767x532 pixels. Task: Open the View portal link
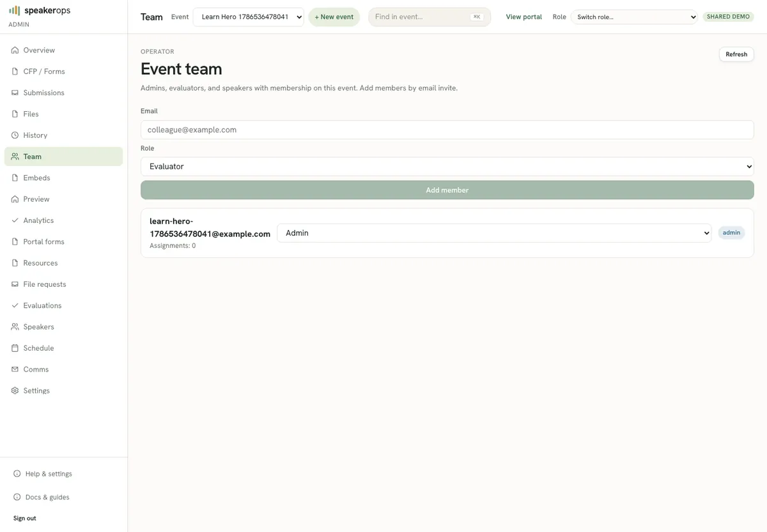tap(523, 17)
